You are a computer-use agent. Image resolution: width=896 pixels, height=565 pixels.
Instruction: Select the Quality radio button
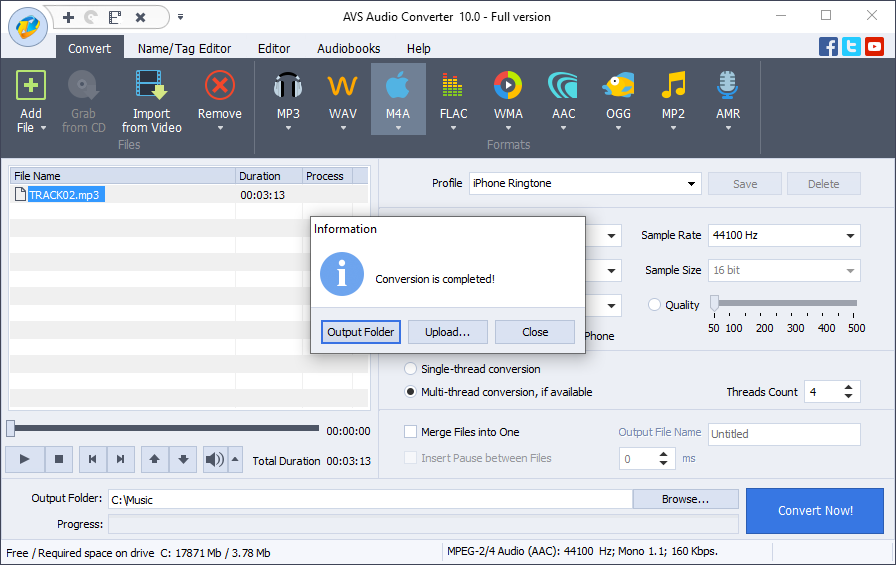[654, 305]
